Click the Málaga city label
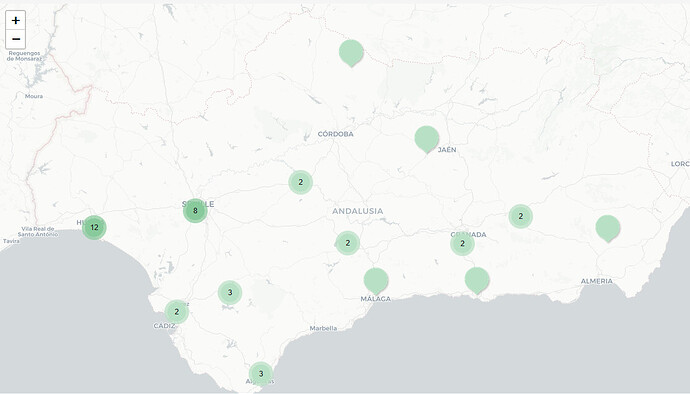The width and height of the screenshot is (690, 394). (x=376, y=299)
